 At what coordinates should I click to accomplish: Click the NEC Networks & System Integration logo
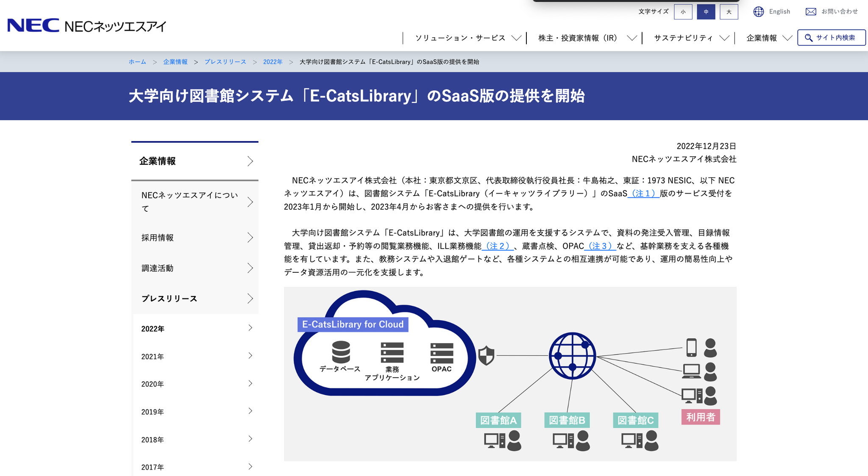[87, 26]
